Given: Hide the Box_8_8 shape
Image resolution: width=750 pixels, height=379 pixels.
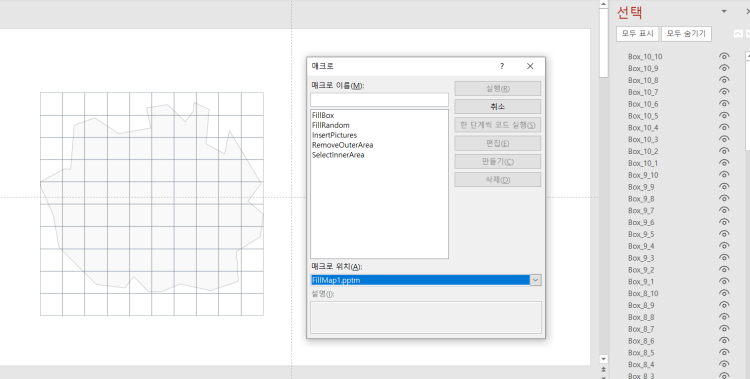Looking at the screenshot, I should pyautogui.click(x=724, y=317).
